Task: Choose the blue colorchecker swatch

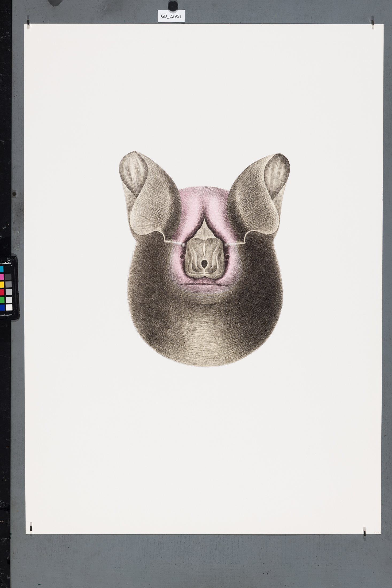Action: [2, 308]
